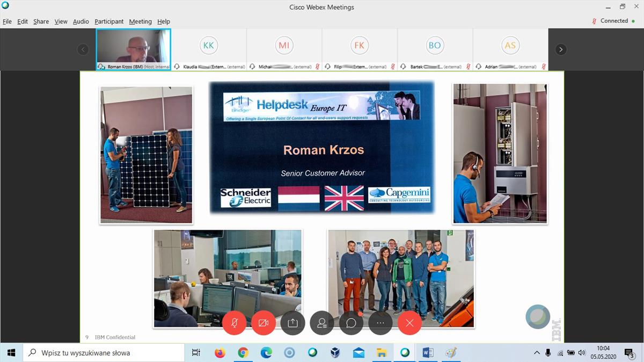Open the View menu

[61, 21]
